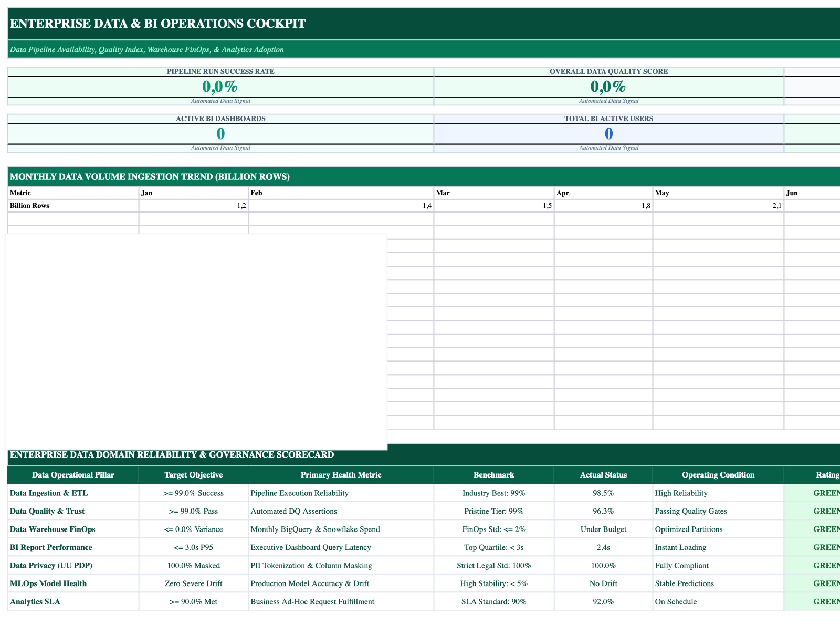The image size is (840, 626).
Task: Click the May value 2,1 cell
Action: tap(718, 206)
